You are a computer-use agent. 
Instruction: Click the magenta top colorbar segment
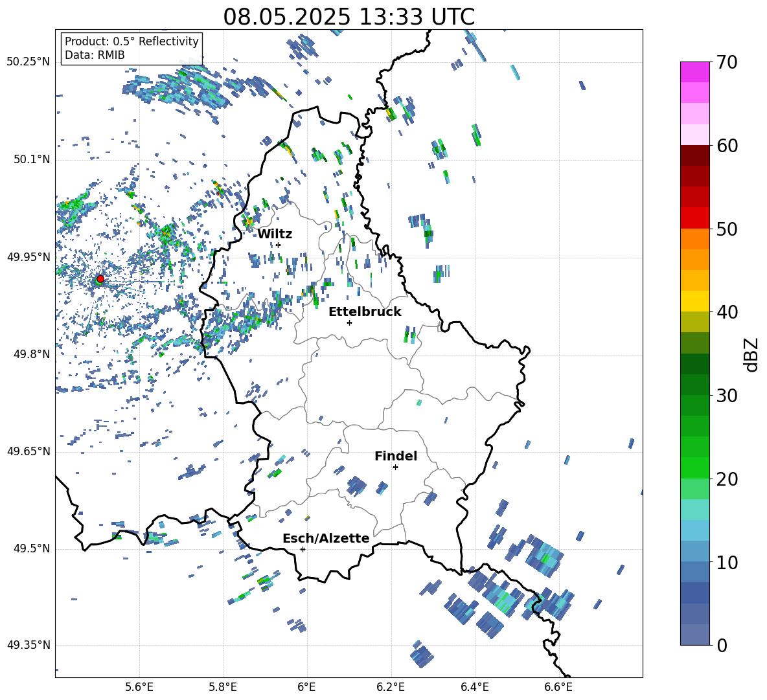tap(694, 72)
